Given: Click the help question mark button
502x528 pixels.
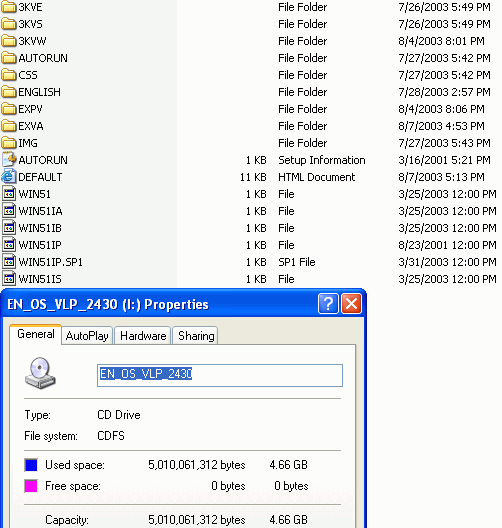Looking at the screenshot, I should (328, 304).
